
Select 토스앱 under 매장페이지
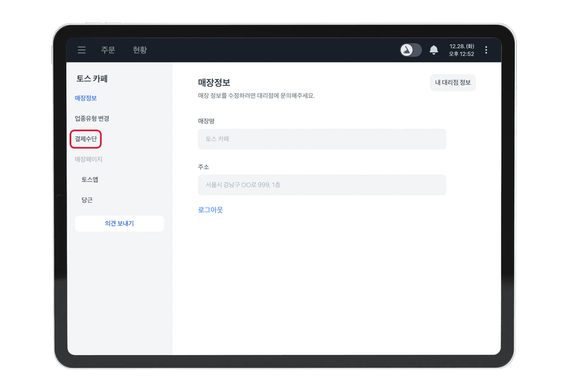coord(90,180)
